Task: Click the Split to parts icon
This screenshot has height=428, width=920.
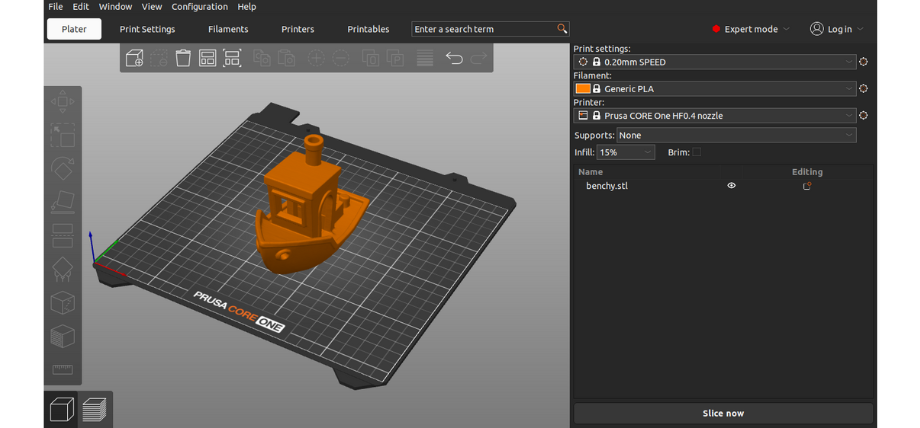Action: tap(396, 58)
